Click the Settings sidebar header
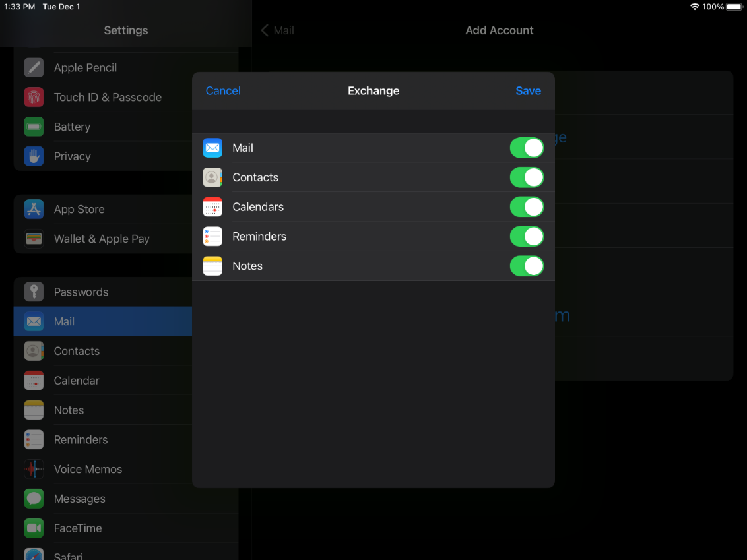This screenshot has width=747, height=560. pos(126,30)
